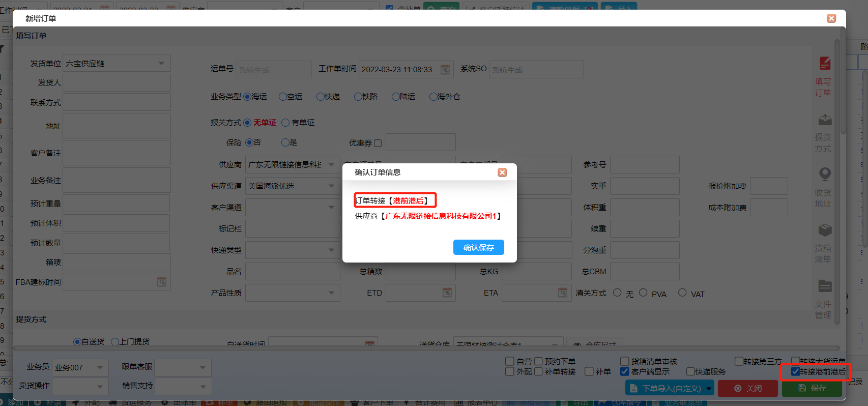This screenshot has width=868, height=406.
Task: Set 保险 to 是
Action: (285, 142)
